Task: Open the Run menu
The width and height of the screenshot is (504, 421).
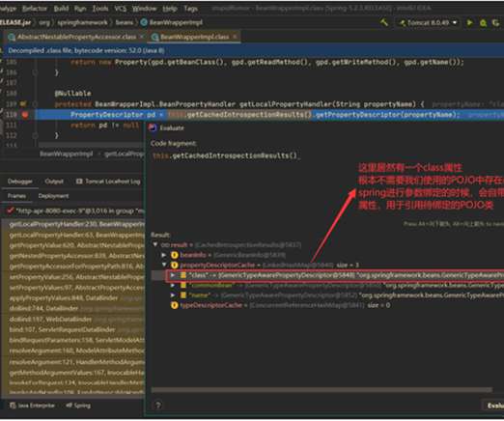Action: (80, 9)
